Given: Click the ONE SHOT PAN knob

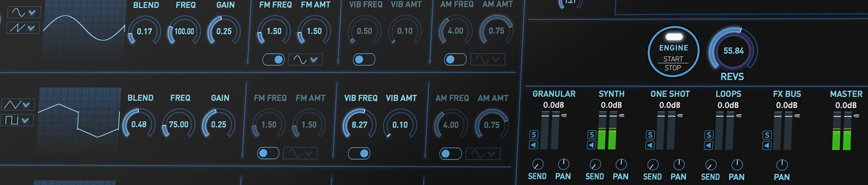Looking at the screenshot, I should tap(679, 164).
